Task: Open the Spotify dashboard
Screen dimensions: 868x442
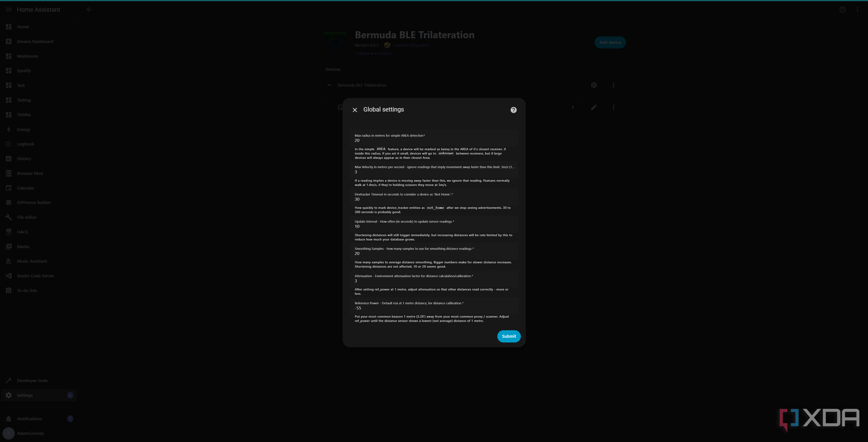Action: click(39, 71)
